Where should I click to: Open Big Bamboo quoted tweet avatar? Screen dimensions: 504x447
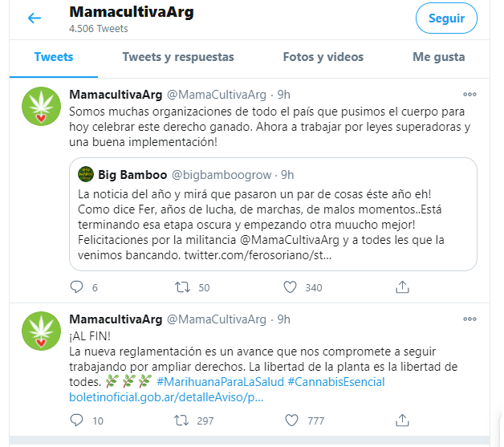point(85,174)
